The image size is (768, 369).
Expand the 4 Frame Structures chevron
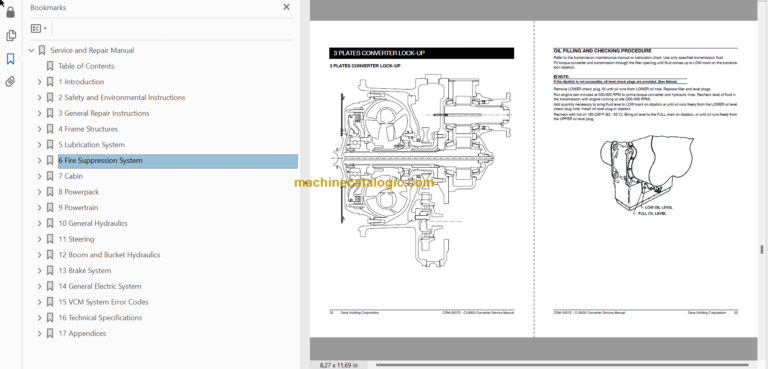[40, 129]
